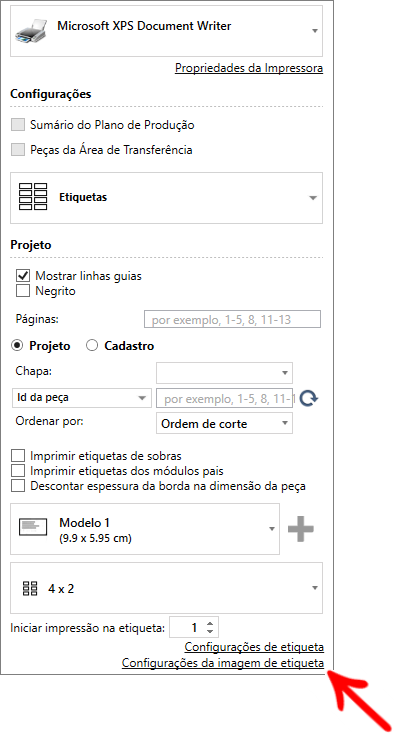Click the Modelo 1 label thumbnail icon
394x736 pixels.
tap(33, 528)
